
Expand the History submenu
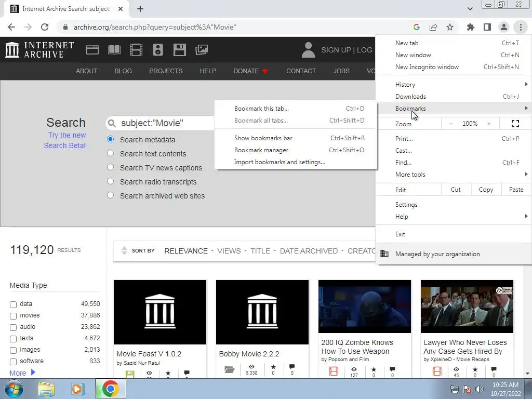pos(453,85)
